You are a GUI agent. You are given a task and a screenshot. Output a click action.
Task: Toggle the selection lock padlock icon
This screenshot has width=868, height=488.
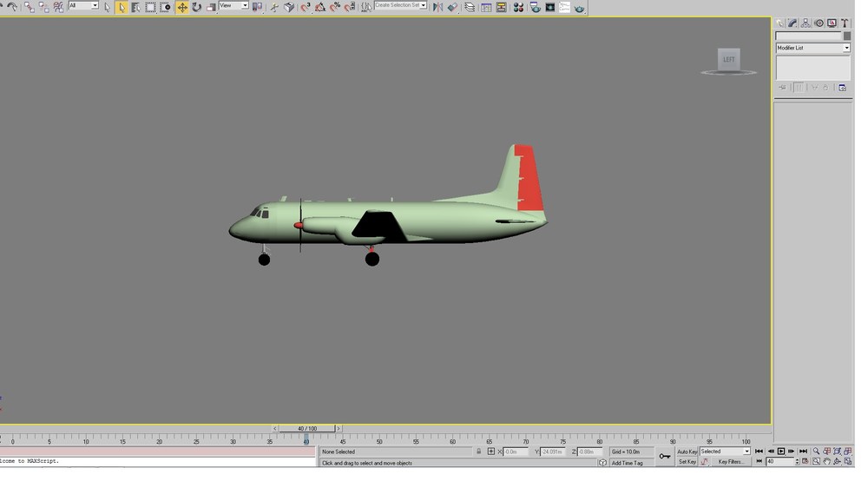(x=479, y=452)
